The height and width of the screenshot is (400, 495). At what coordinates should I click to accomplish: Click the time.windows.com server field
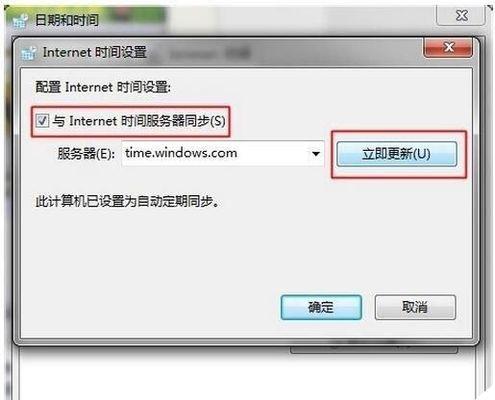coord(223,153)
